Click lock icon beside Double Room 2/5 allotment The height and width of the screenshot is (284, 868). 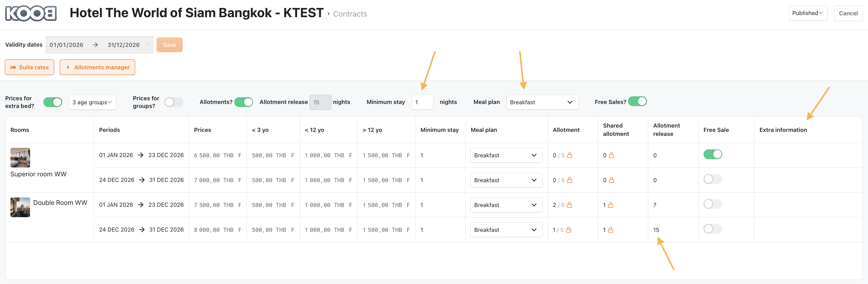coord(569,205)
